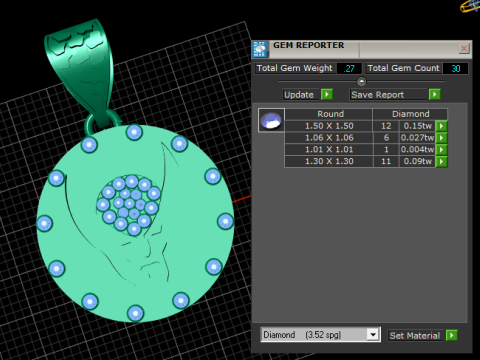Click the Set Material button
The image size is (480, 360).
click(415, 335)
